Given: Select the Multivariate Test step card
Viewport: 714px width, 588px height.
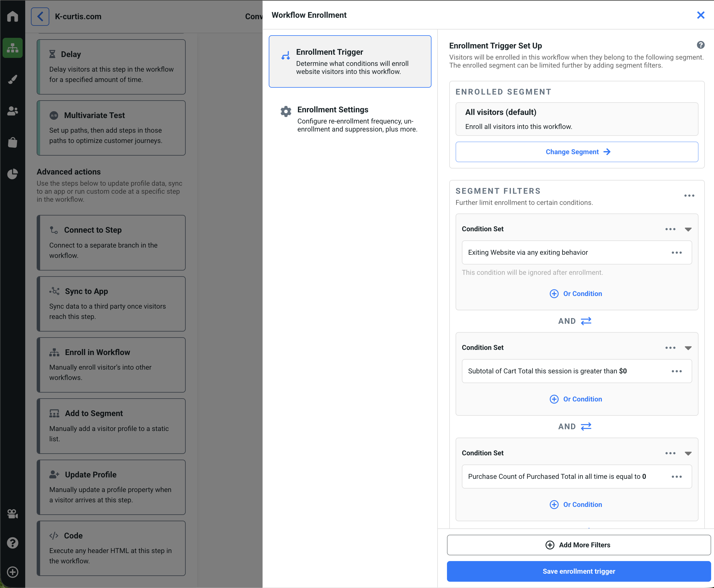Looking at the screenshot, I should click(x=111, y=128).
